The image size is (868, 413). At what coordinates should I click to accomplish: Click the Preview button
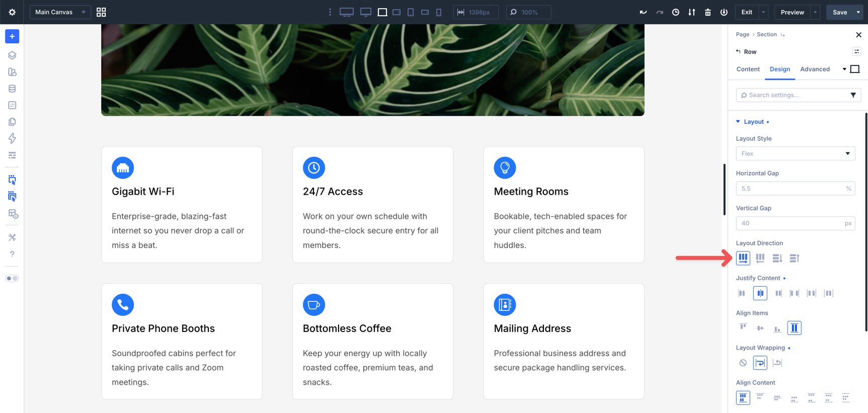coord(793,12)
